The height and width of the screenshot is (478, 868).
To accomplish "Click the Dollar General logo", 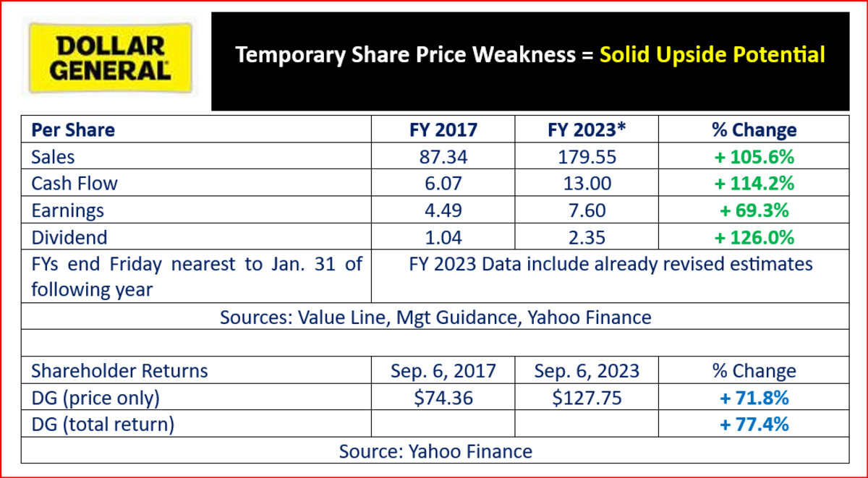I will click(109, 59).
